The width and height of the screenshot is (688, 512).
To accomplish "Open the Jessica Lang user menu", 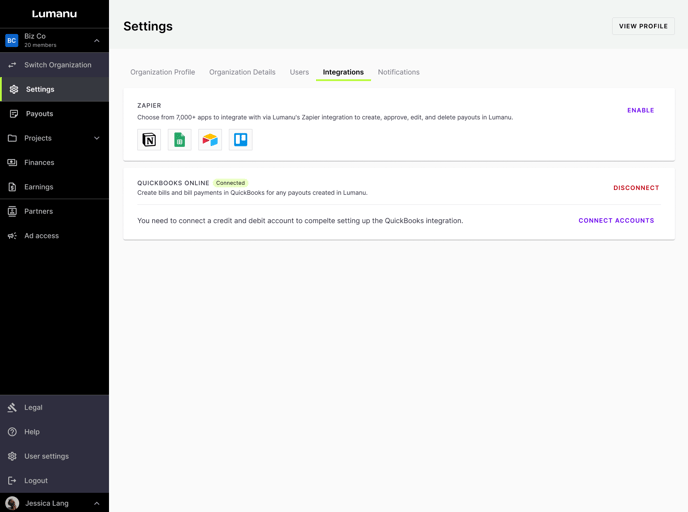I will tap(97, 503).
